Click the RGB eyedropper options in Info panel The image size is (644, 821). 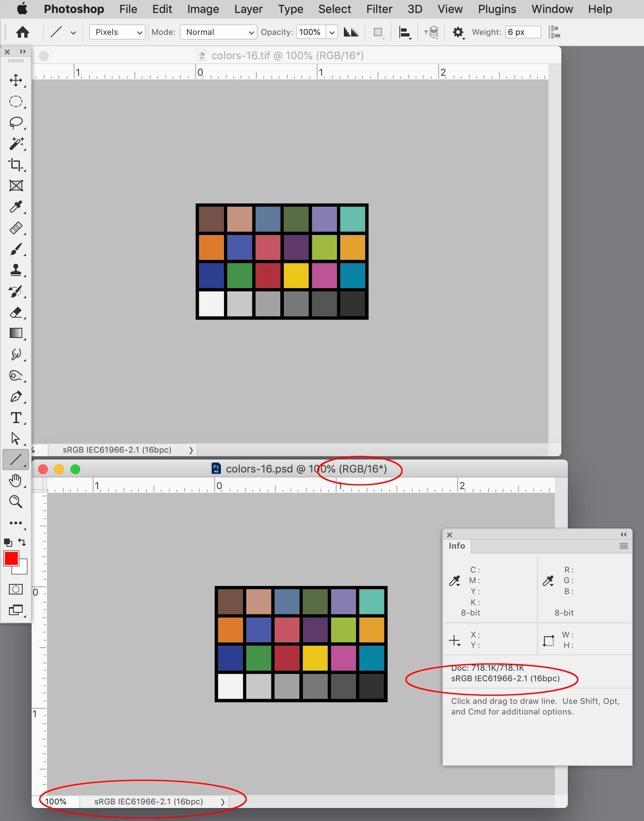(x=548, y=581)
